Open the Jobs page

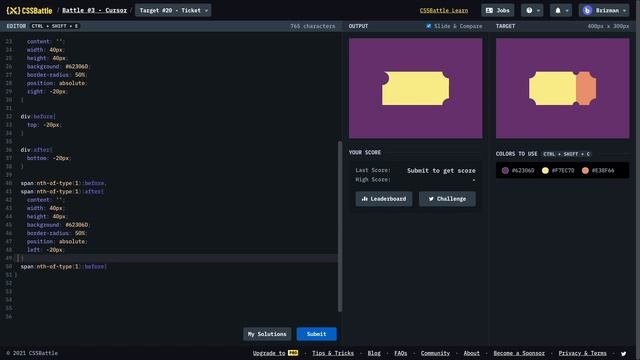click(498, 10)
